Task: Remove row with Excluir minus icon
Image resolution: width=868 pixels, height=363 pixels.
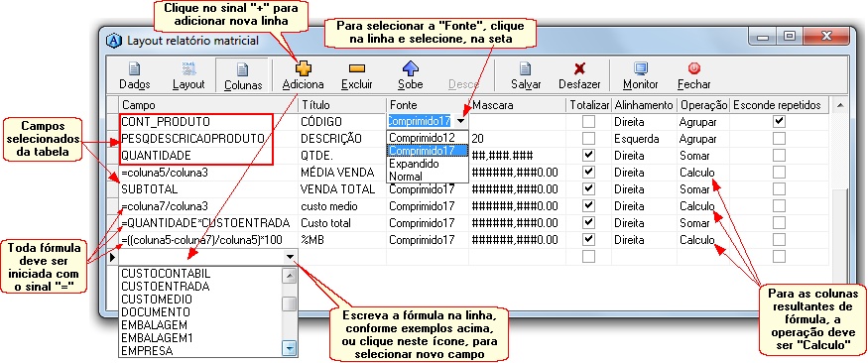Action: pos(356,68)
